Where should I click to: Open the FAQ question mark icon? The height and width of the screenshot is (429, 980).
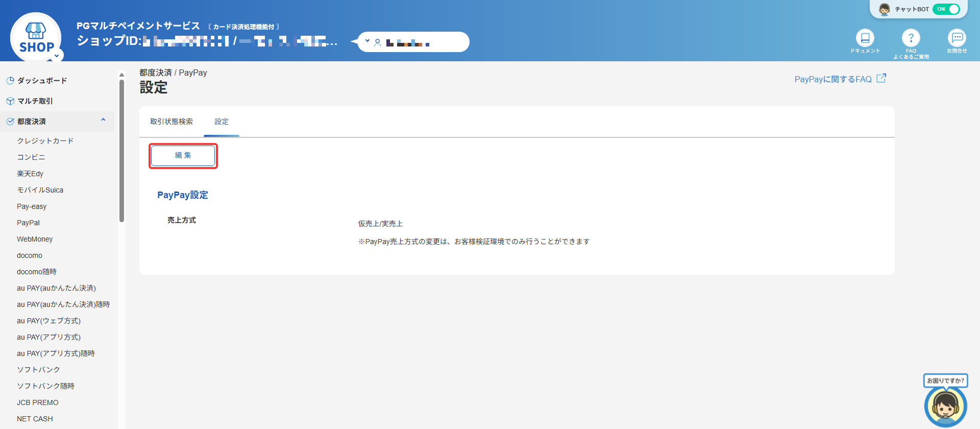pos(911,37)
